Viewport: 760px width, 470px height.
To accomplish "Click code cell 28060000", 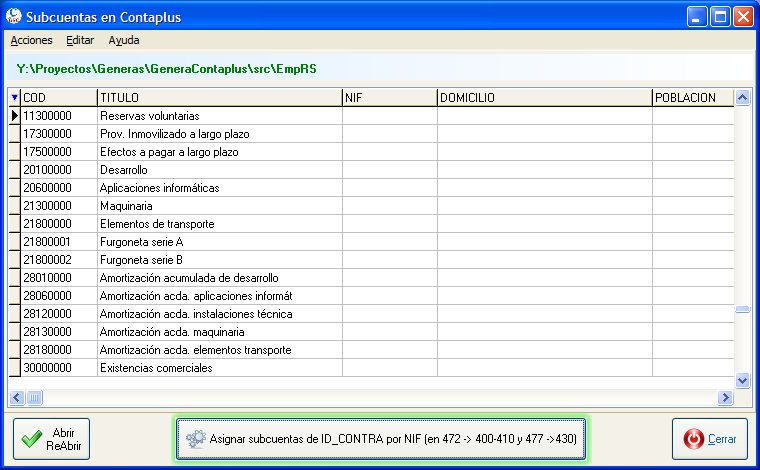I will (59, 296).
